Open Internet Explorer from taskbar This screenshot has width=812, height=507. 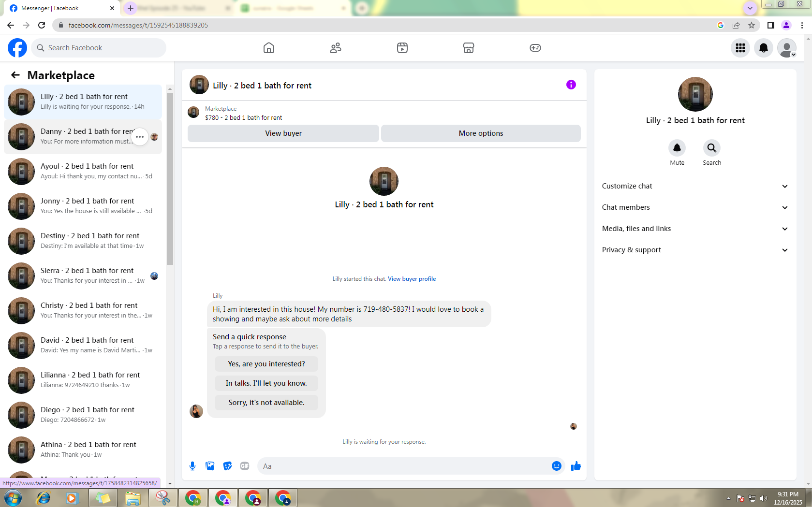click(43, 498)
